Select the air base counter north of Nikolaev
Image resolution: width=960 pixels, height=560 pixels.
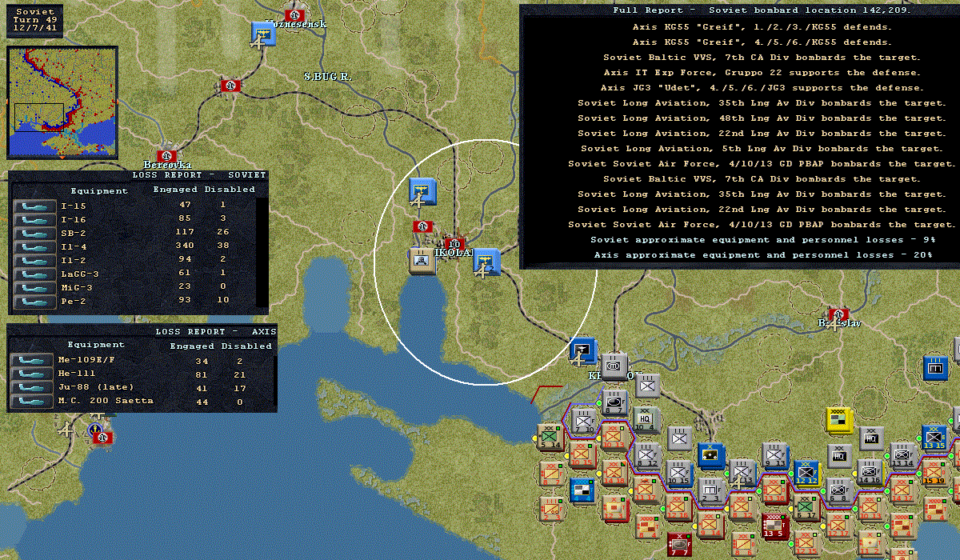pos(422,191)
